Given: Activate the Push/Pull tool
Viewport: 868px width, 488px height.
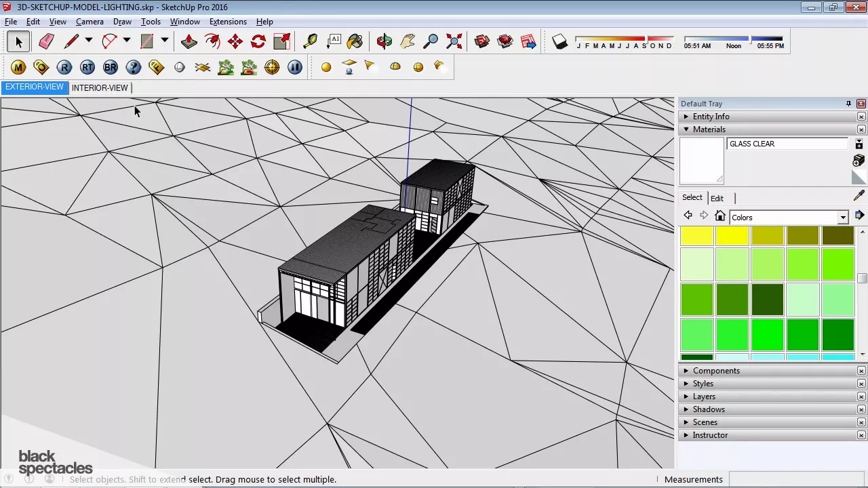Looking at the screenshot, I should (189, 42).
